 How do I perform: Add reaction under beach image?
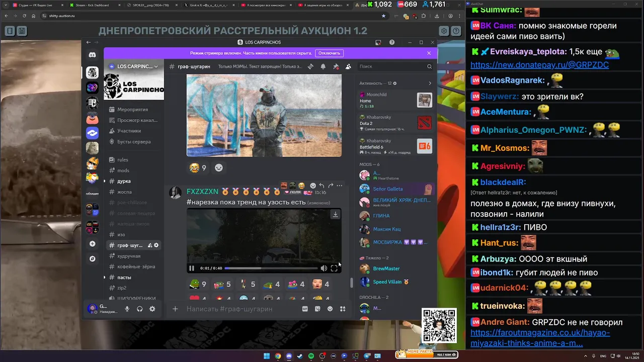pyautogui.click(x=219, y=168)
